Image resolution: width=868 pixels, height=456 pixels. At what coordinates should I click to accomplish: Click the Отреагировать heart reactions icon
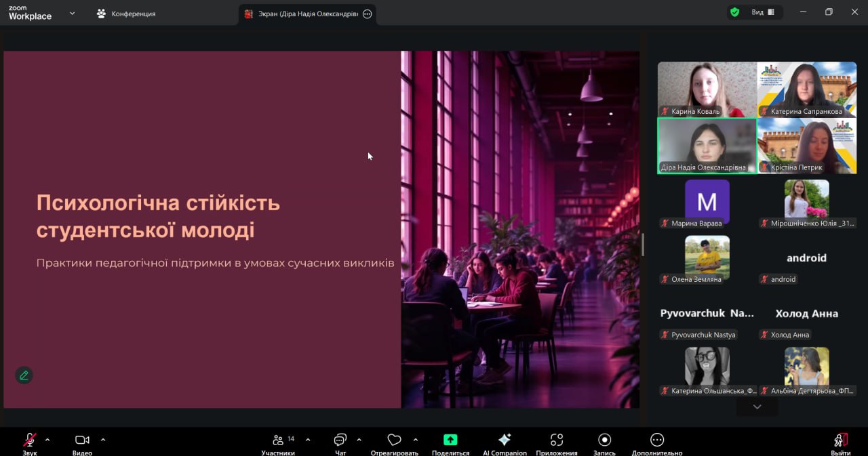394,440
